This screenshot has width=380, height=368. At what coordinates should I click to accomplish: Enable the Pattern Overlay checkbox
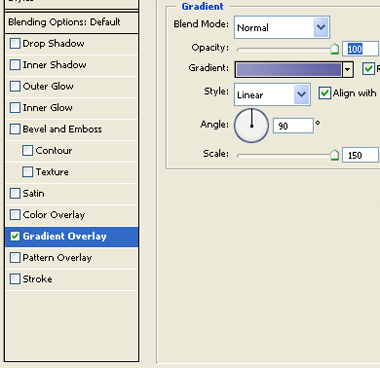(x=15, y=258)
